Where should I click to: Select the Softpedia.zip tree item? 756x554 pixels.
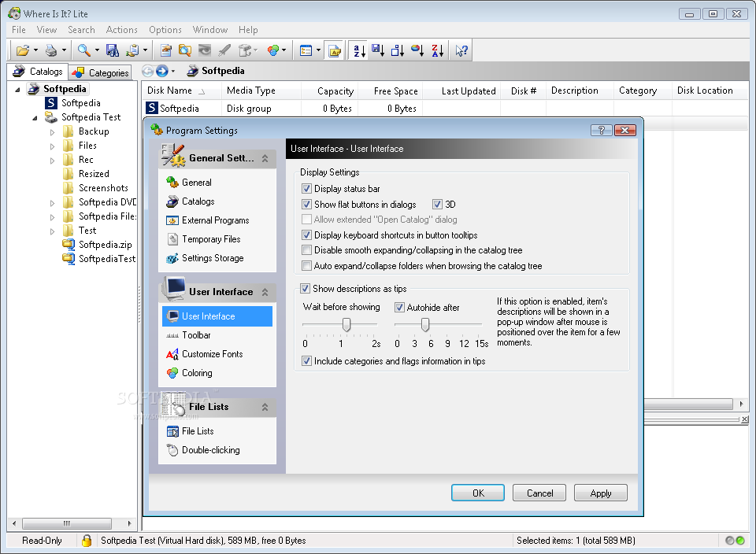click(x=98, y=245)
